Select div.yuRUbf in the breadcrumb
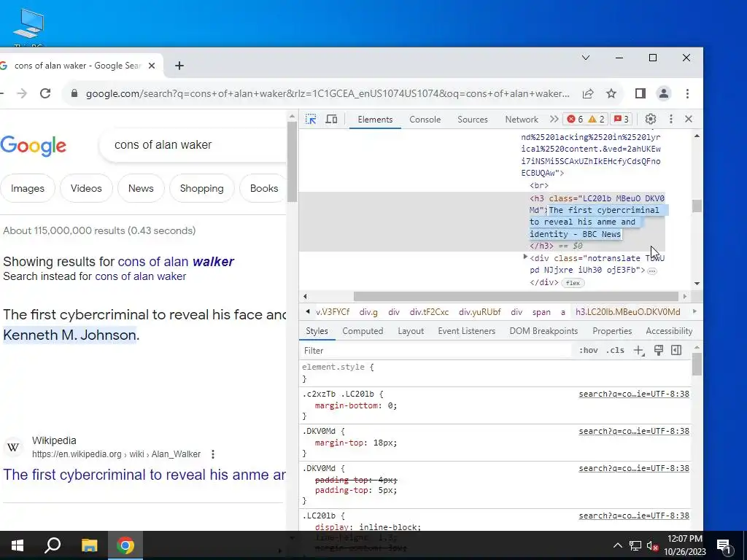 click(480, 312)
